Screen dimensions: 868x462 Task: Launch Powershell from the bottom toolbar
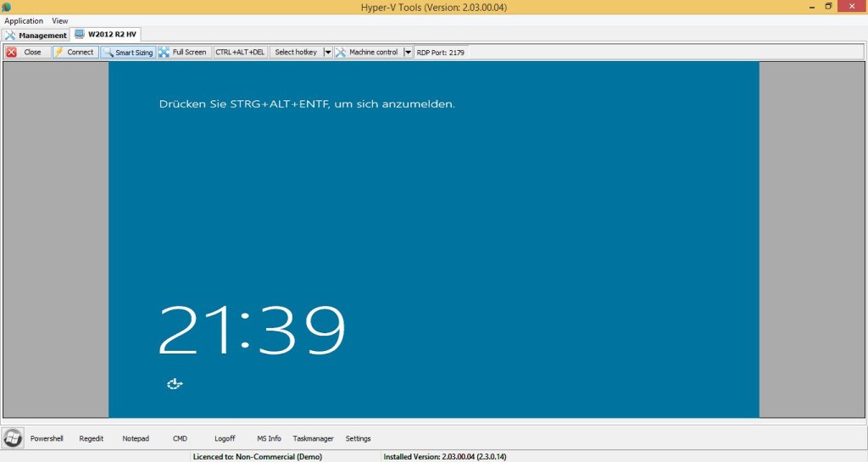point(47,439)
